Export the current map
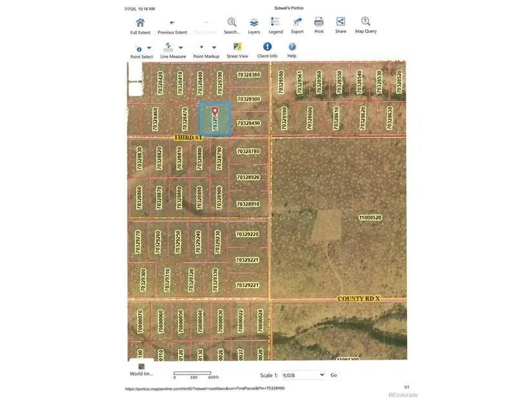Screen dimensions: 532x399 (x=297, y=23)
